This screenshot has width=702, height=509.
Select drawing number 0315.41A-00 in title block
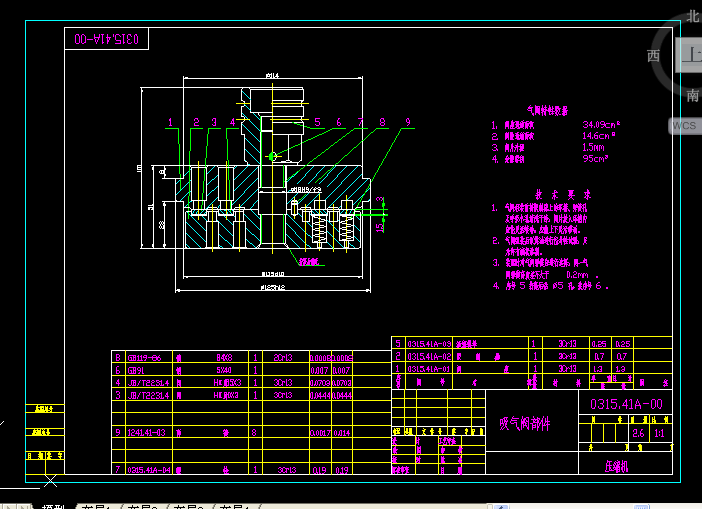coord(627,404)
